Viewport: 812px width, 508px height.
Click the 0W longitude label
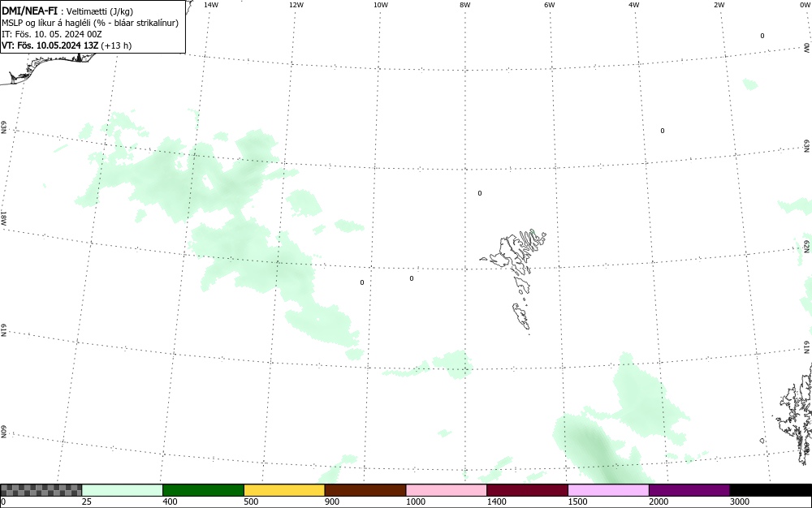coord(804,5)
